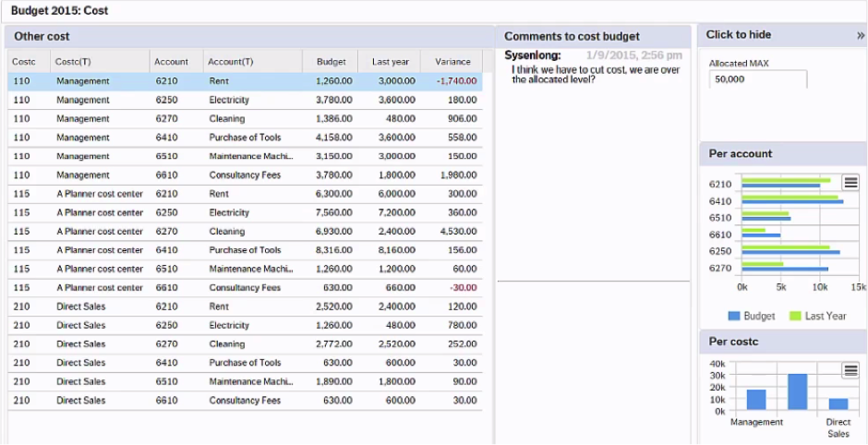The height and width of the screenshot is (445, 868).
Task: Click the comment timestamp 1/9/2015, 2:56 pm
Action: coord(633,55)
